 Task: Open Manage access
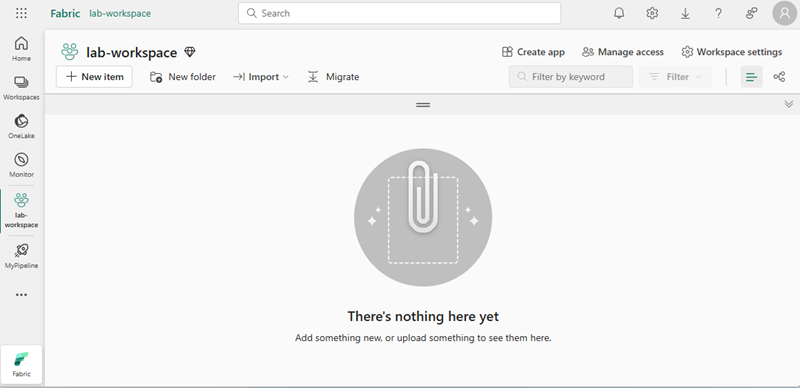click(623, 52)
